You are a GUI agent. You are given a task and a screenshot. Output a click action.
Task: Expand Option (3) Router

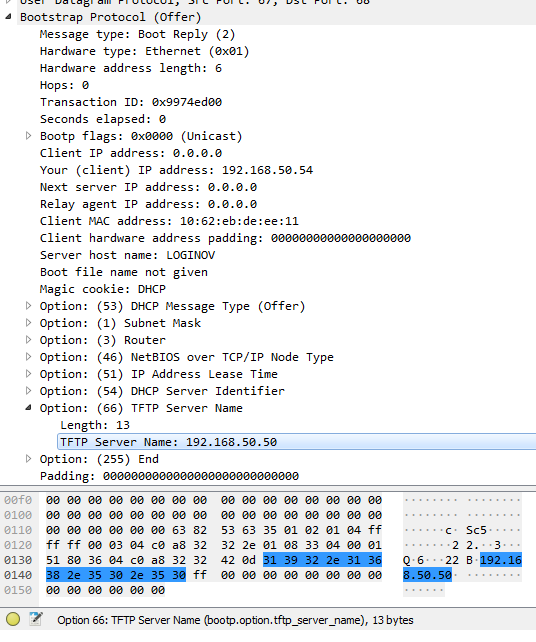pos(28,339)
